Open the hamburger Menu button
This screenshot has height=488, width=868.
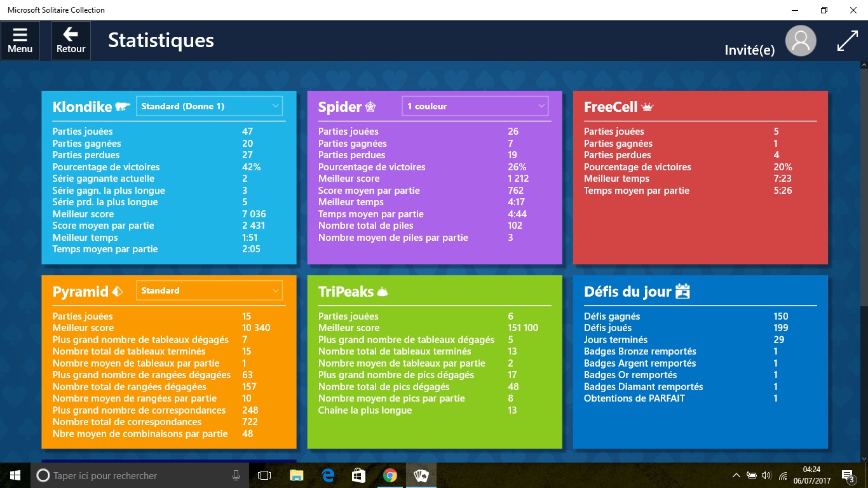pos(20,41)
